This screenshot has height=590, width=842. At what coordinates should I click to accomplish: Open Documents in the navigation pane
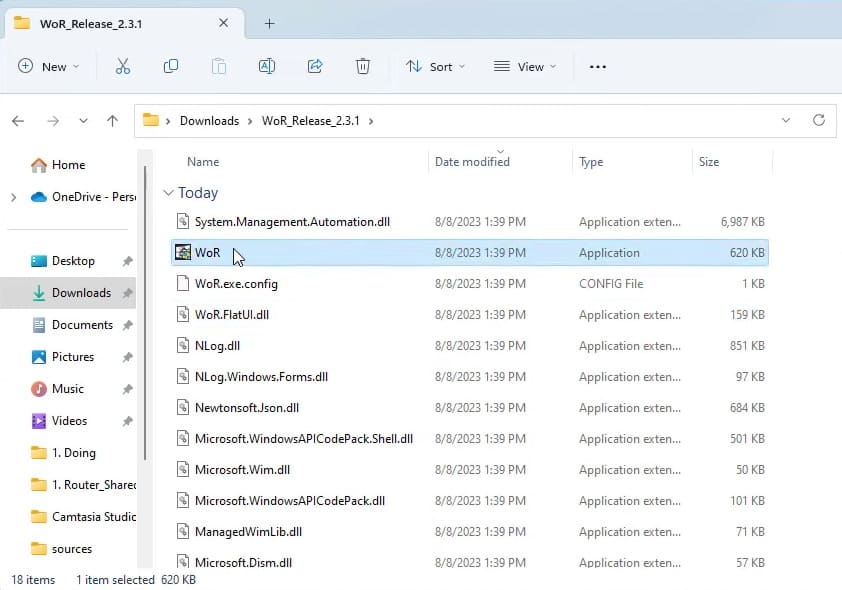[x=82, y=325]
